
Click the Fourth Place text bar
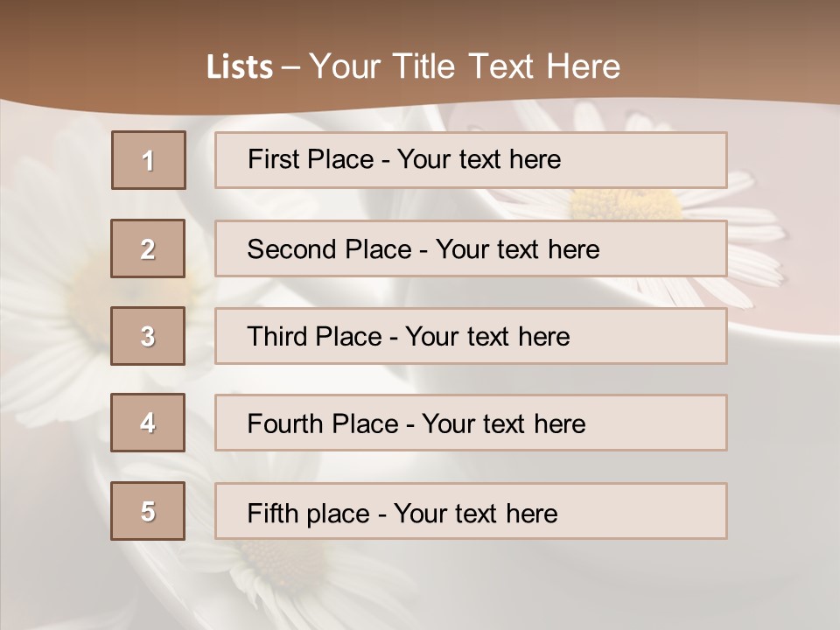tap(471, 423)
